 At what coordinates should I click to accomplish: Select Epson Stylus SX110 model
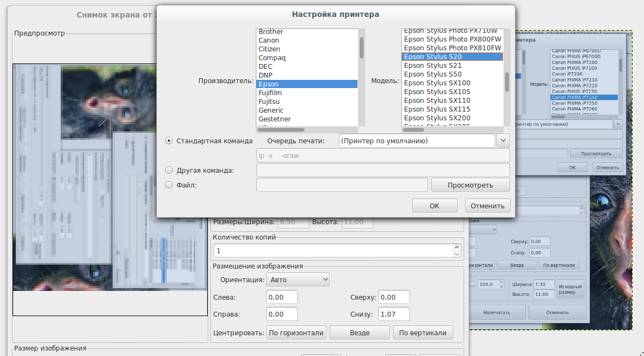point(452,101)
